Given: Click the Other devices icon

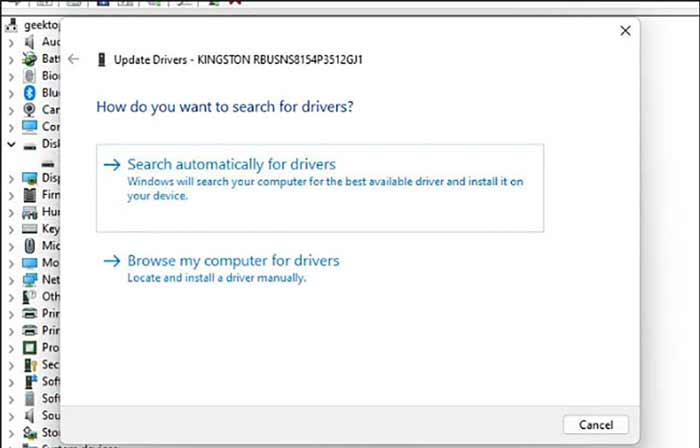Looking at the screenshot, I should click(x=29, y=297).
